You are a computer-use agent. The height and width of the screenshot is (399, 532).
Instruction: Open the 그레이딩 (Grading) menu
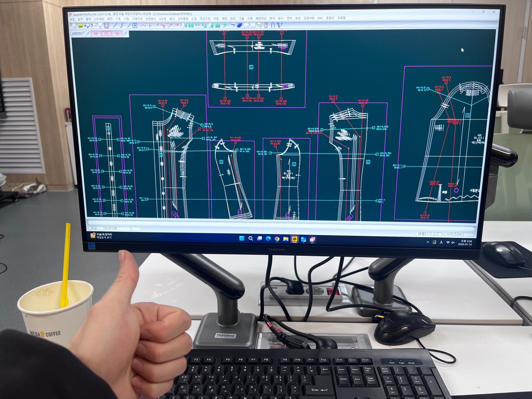[137, 19]
